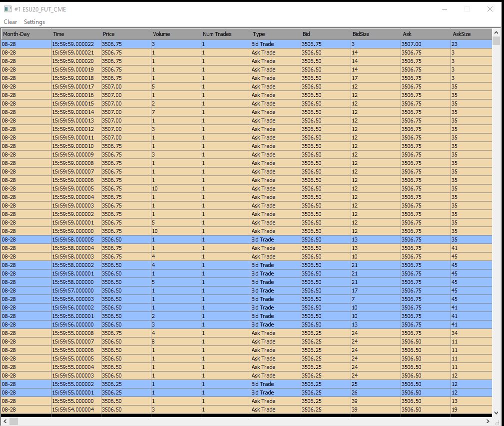Select time cell 15:59:57.000000

(x=76, y=290)
